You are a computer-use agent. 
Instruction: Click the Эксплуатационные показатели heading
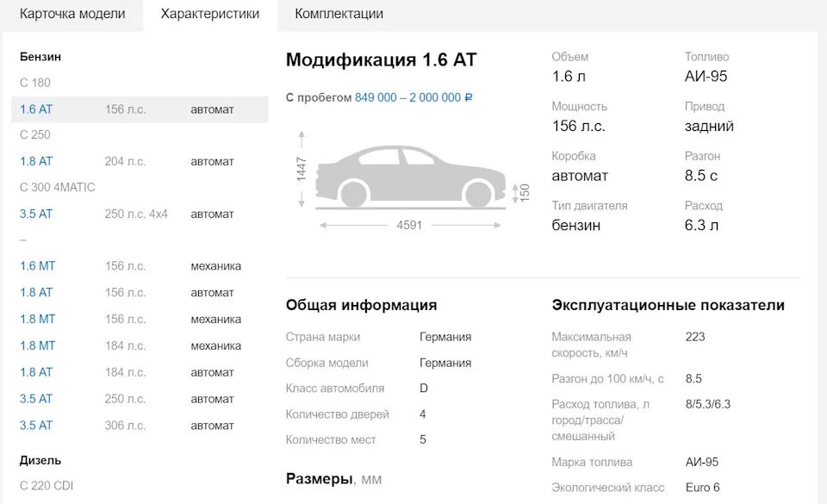pyautogui.click(x=668, y=305)
